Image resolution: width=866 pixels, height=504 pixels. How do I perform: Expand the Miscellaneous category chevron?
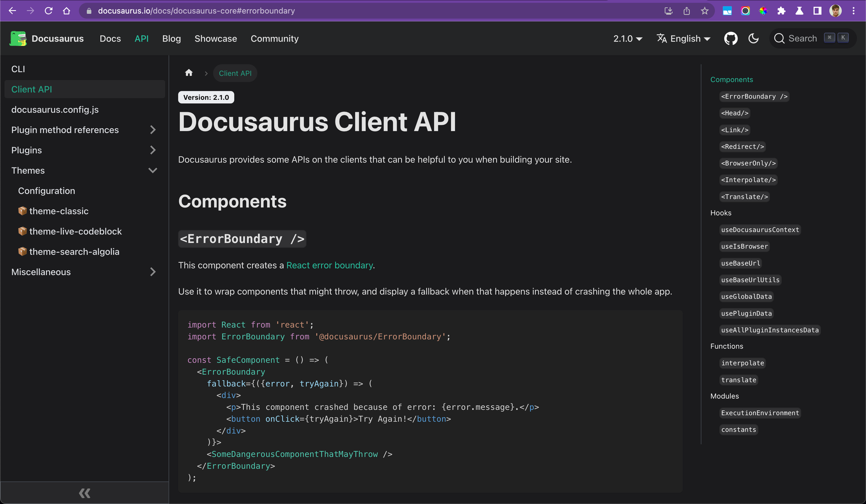coord(153,272)
